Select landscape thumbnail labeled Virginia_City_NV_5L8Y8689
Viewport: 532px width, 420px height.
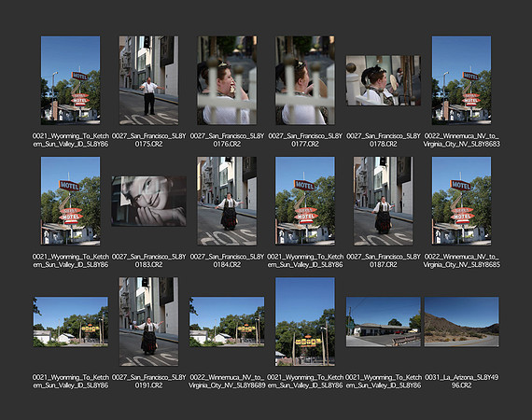point(227,322)
